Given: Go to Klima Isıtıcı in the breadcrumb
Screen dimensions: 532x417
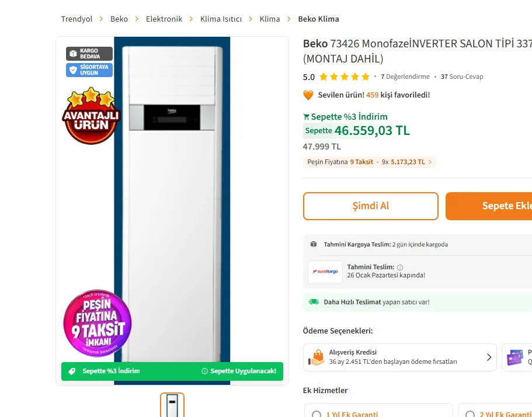Looking at the screenshot, I should click(x=221, y=19).
